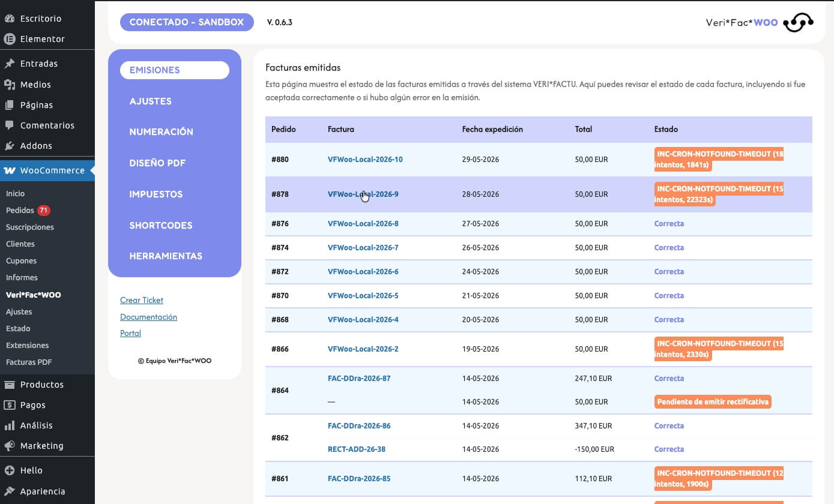Click the Marketing megaphone icon

pyautogui.click(x=10, y=446)
